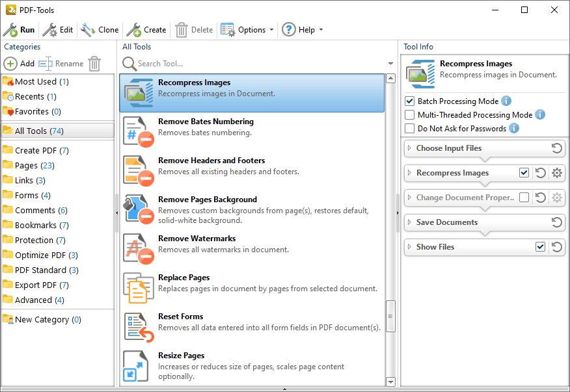Select the Remove Headers and Footers icon
The height and width of the screenshot is (392, 570).
click(138, 170)
